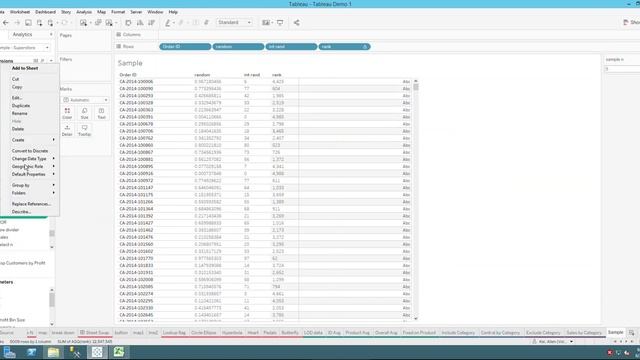Choose Convert to Discrete in context menu
The width and height of the screenshot is (640, 360).
(x=30, y=151)
